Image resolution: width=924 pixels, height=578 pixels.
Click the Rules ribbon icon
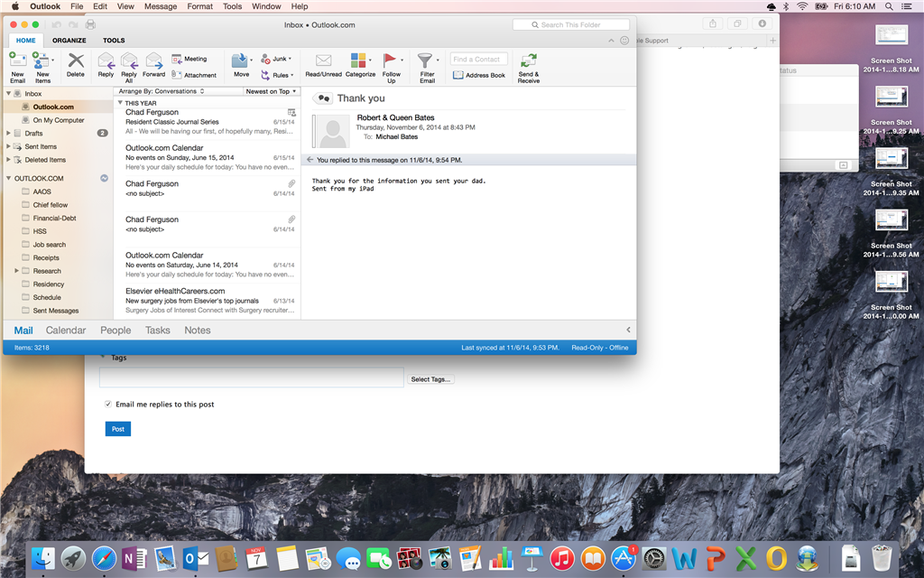[266, 75]
